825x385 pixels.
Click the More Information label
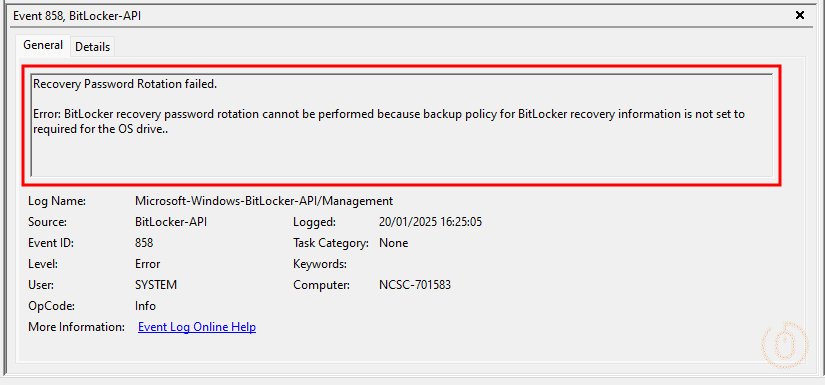click(x=76, y=327)
